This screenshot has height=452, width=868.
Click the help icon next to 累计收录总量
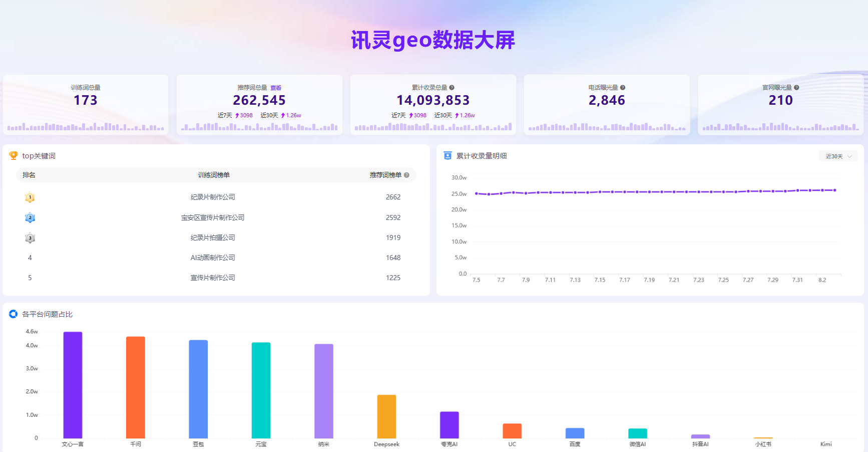pyautogui.click(x=452, y=88)
